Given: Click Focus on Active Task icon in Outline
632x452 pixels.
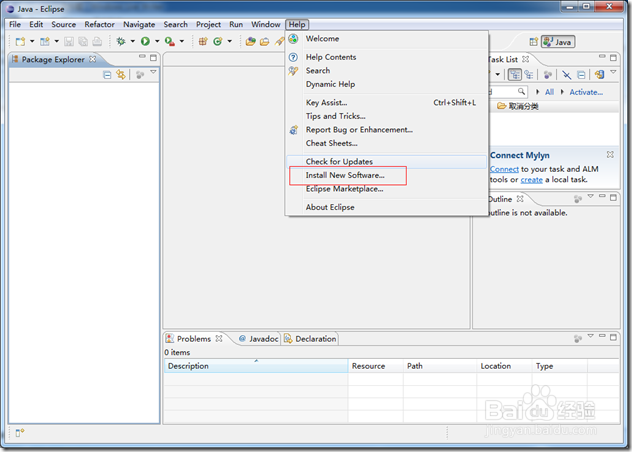Looking at the screenshot, I should (x=578, y=198).
